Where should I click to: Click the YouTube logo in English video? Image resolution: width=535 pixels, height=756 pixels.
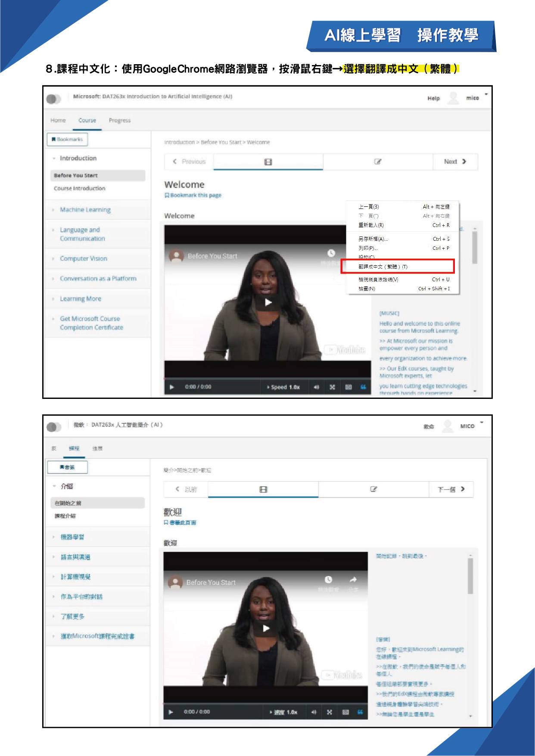click(345, 349)
